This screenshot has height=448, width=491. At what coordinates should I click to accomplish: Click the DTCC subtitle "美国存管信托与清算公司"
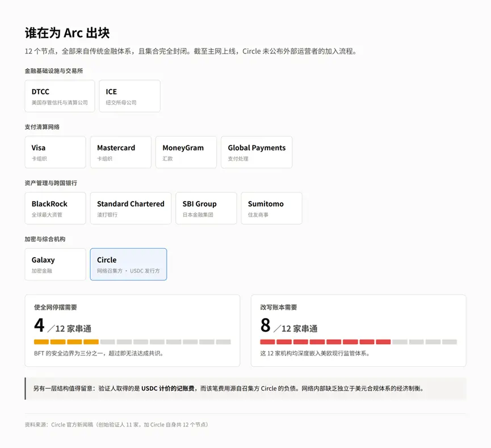(x=60, y=103)
